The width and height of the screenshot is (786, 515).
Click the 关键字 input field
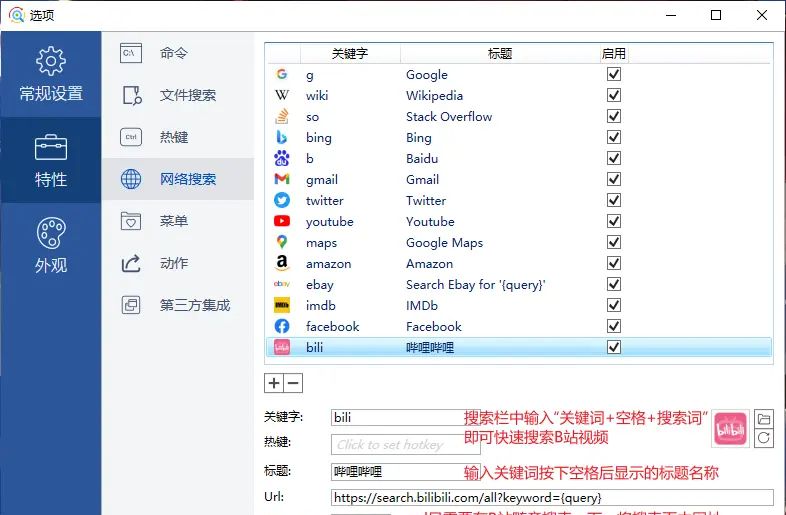pyautogui.click(x=406, y=417)
